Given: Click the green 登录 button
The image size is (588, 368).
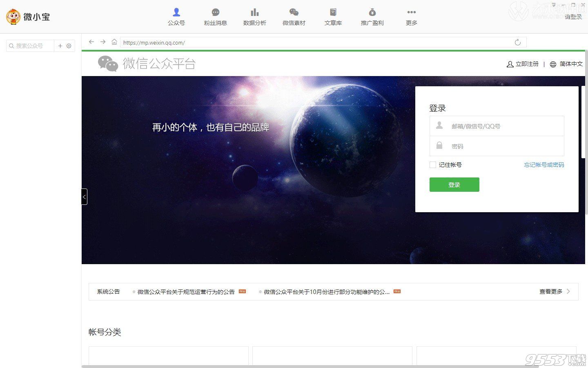Looking at the screenshot, I should pos(454,184).
